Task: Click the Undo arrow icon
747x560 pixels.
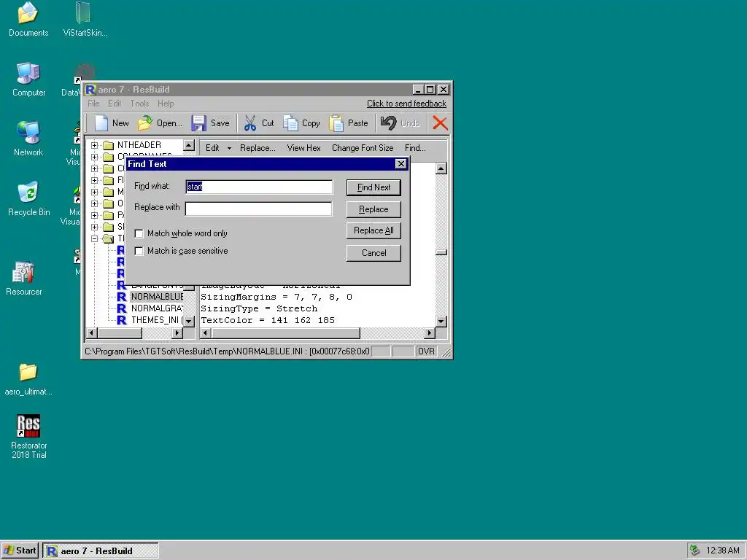Action: [x=388, y=122]
